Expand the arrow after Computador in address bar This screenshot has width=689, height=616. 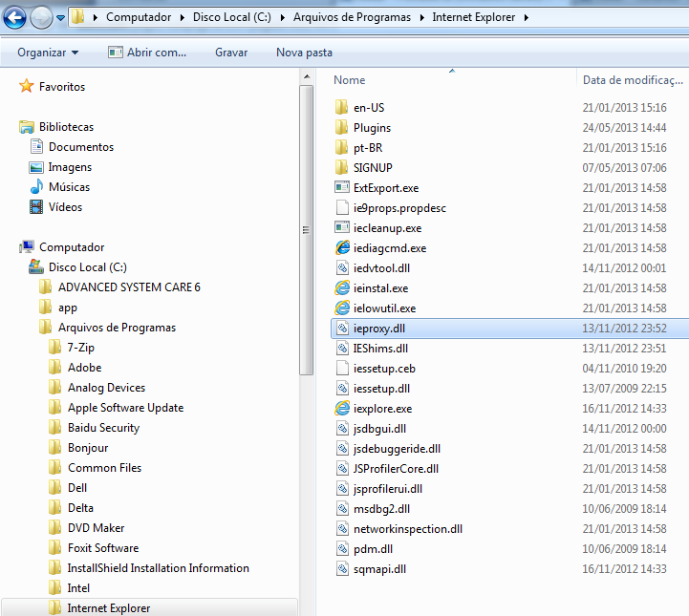click(182, 17)
